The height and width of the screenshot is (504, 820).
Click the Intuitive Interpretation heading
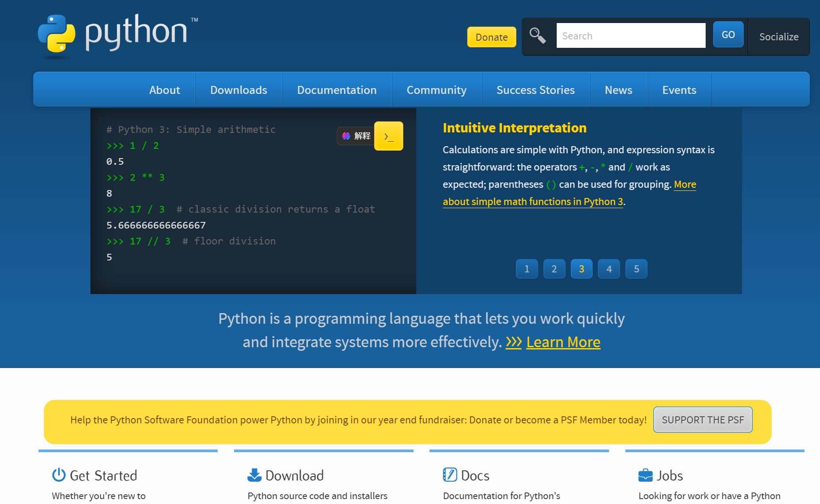pyautogui.click(x=515, y=128)
